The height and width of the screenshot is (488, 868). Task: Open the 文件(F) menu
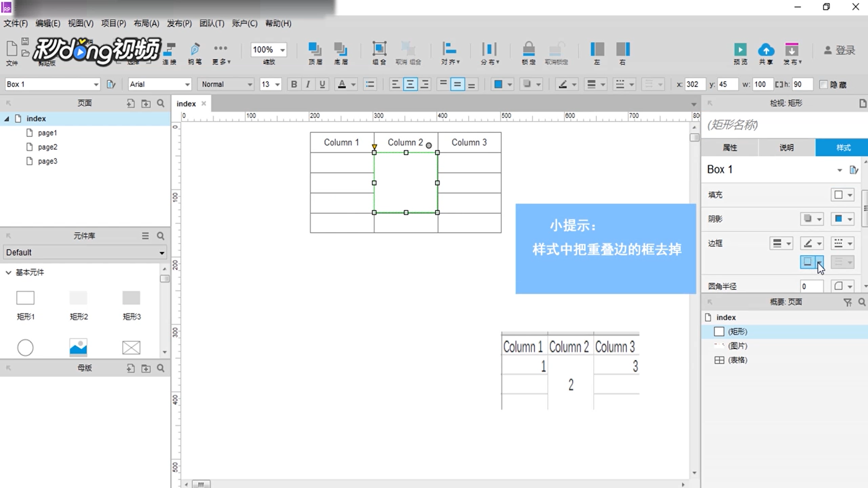coord(16,23)
